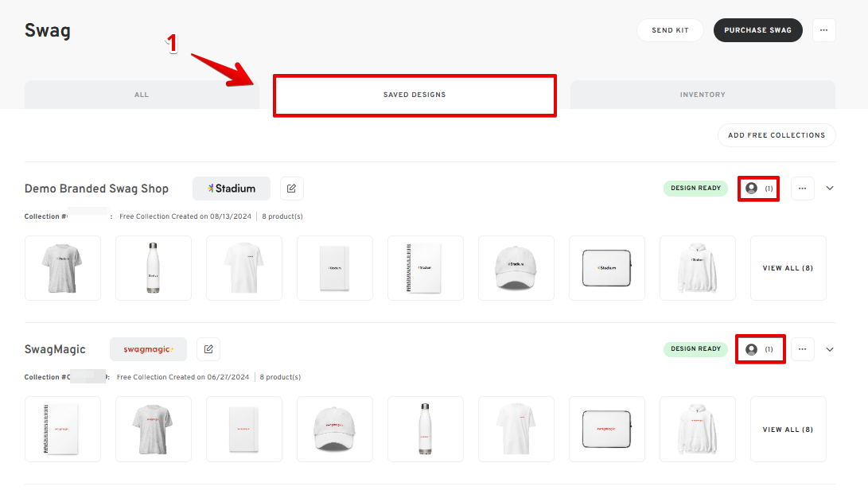Switch to the SAVED DESIGNS tab

click(415, 95)
